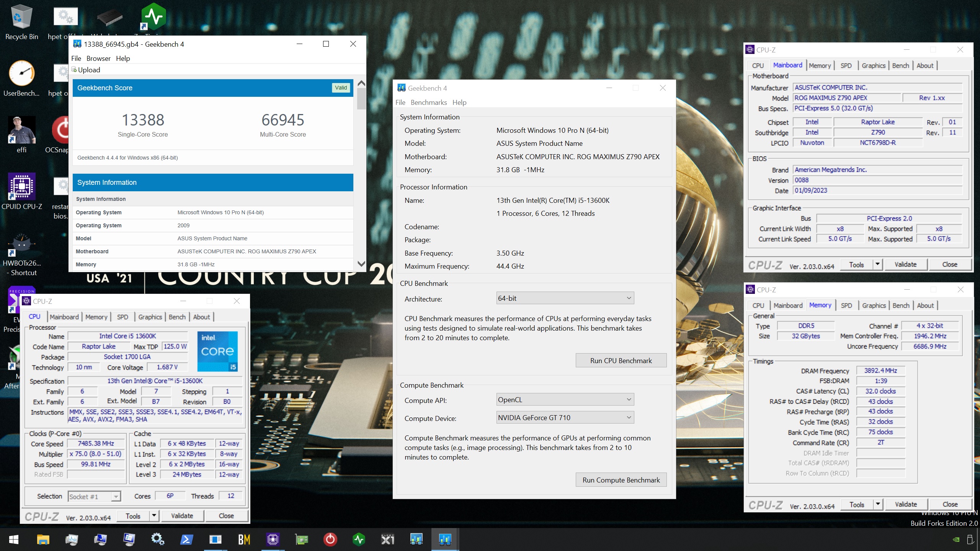Open the Compute API OpenCL dropdown
Screen dimensions: 980x551
point(565,399)
